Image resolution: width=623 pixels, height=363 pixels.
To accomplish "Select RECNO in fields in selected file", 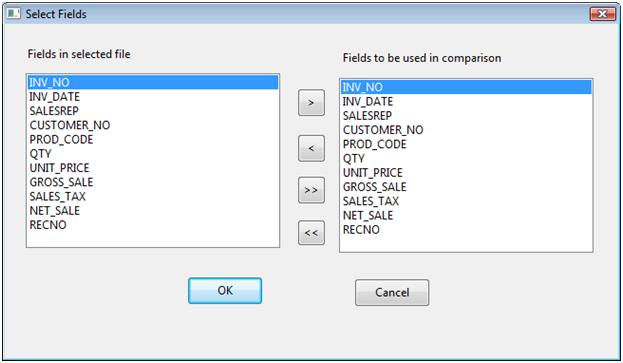I will click(153, 225).
